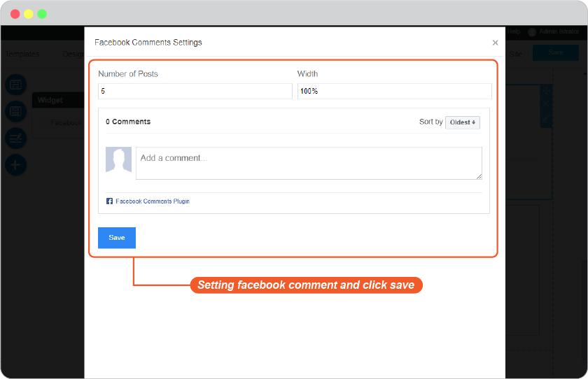Click the Save button in the background top bar
588x379 pixels.
coord(555,53)
